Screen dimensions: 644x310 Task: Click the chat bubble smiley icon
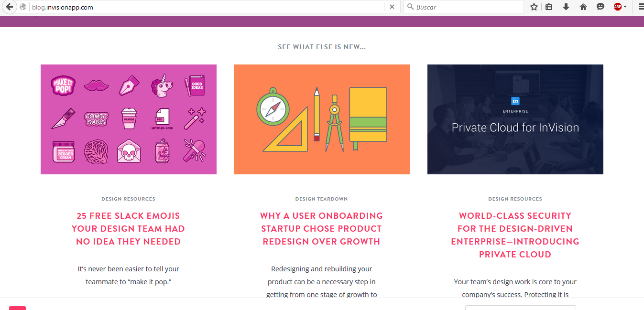[600, 7]
